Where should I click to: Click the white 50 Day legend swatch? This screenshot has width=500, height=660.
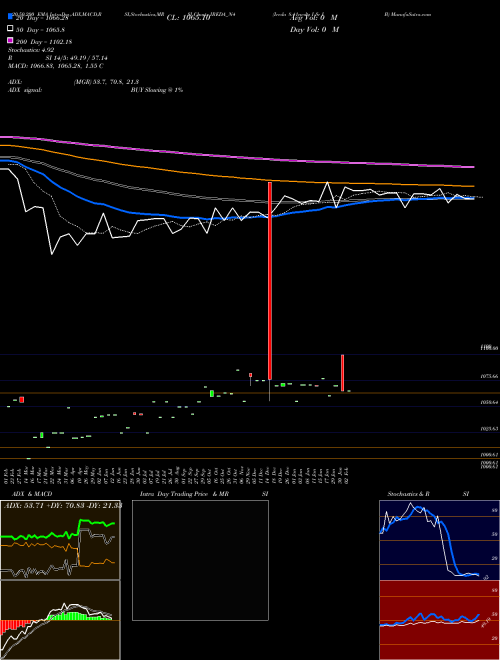pos(11,29)
